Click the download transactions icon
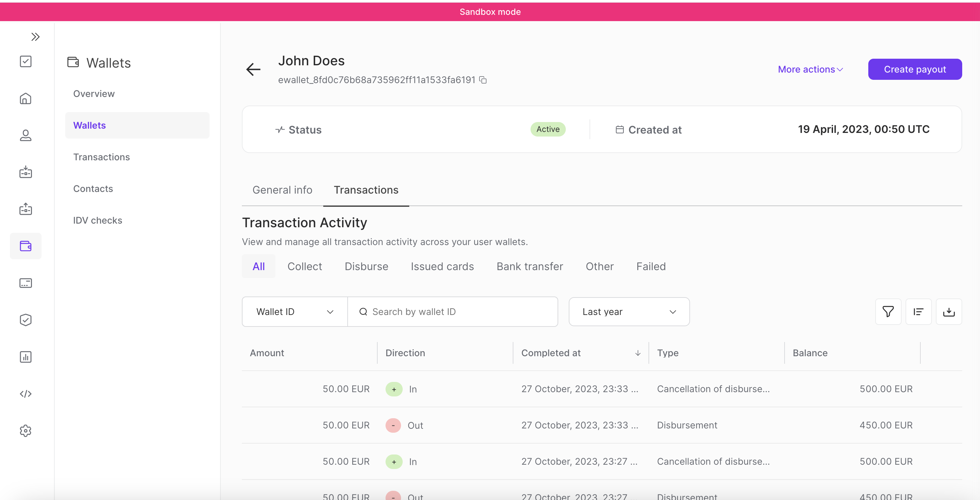The width and height of the screenshot is (980, 500). 949,312
